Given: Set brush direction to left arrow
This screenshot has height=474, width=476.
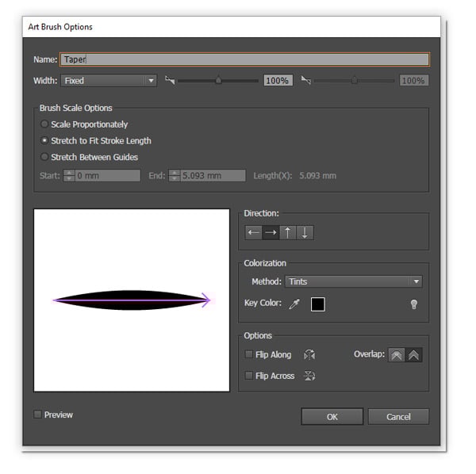Looking at the screenshot, I should (254, 232).
